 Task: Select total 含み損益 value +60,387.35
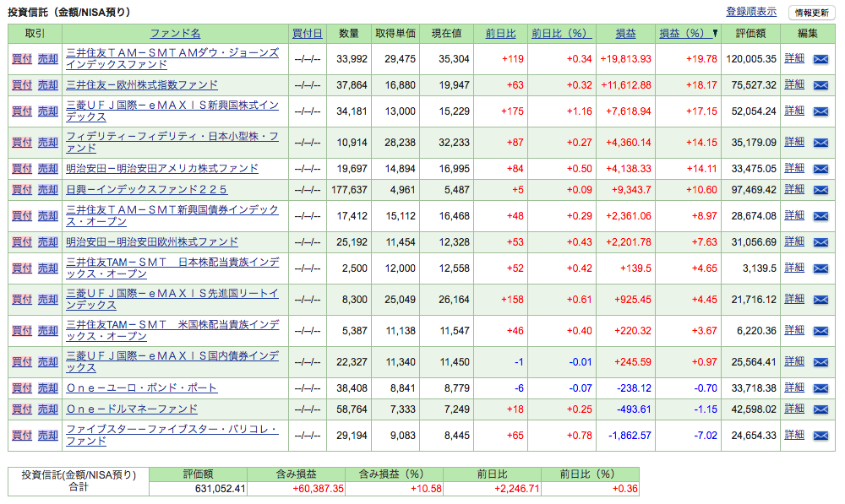click(318, 489)
